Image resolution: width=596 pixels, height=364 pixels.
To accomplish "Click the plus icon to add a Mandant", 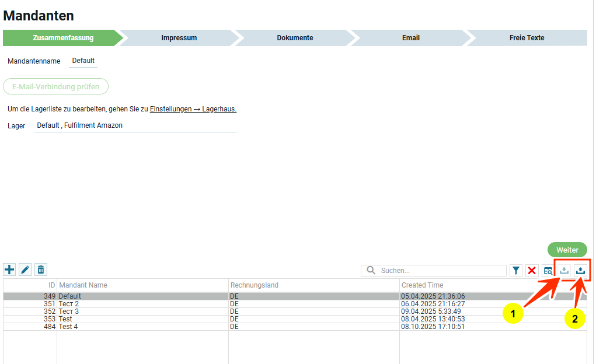I will click(10, 269).
